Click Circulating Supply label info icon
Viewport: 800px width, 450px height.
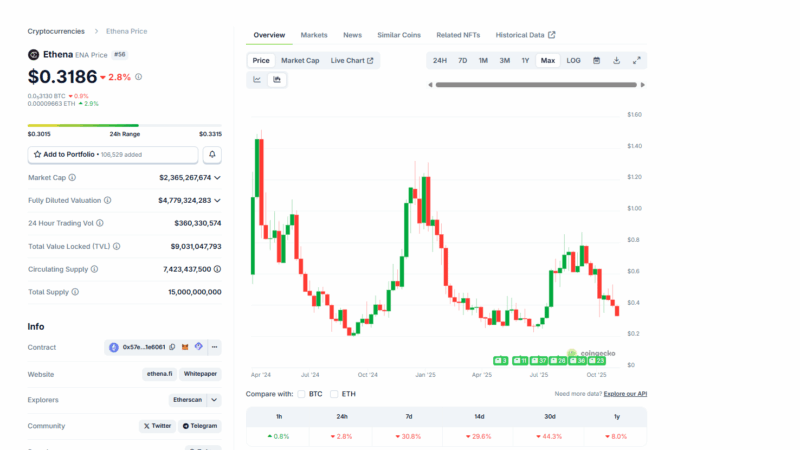click(x=94, y=269)
